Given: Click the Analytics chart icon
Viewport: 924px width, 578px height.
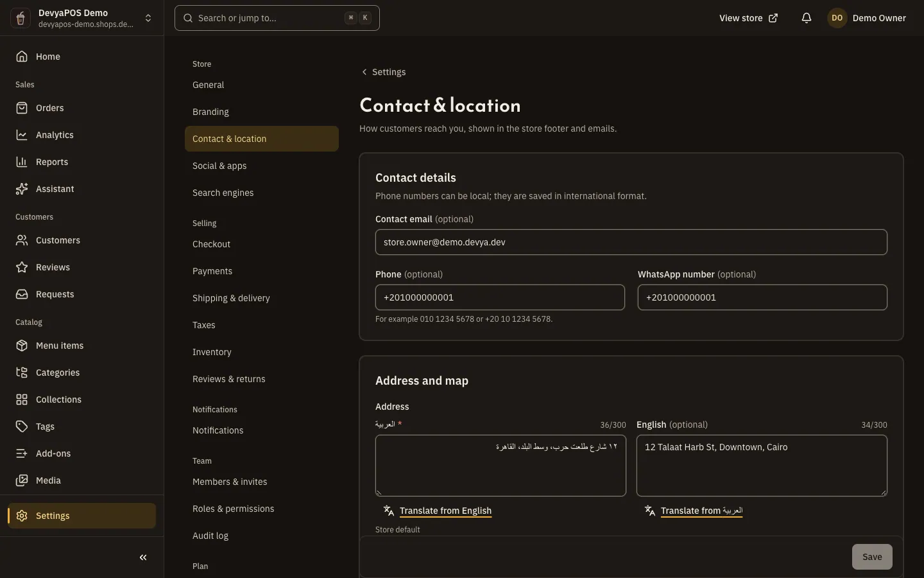Looking at the screenshot, I should 22,135.
